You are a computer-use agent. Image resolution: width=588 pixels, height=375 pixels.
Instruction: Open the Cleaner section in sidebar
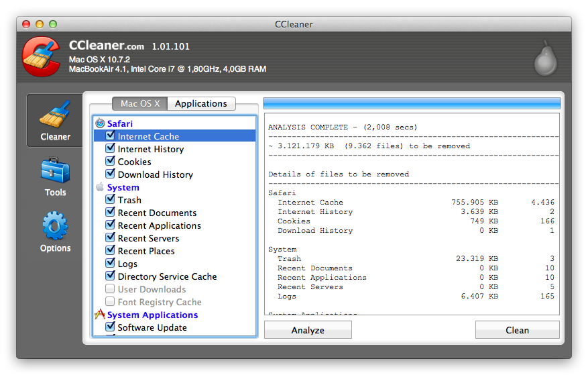click(55, 121)
